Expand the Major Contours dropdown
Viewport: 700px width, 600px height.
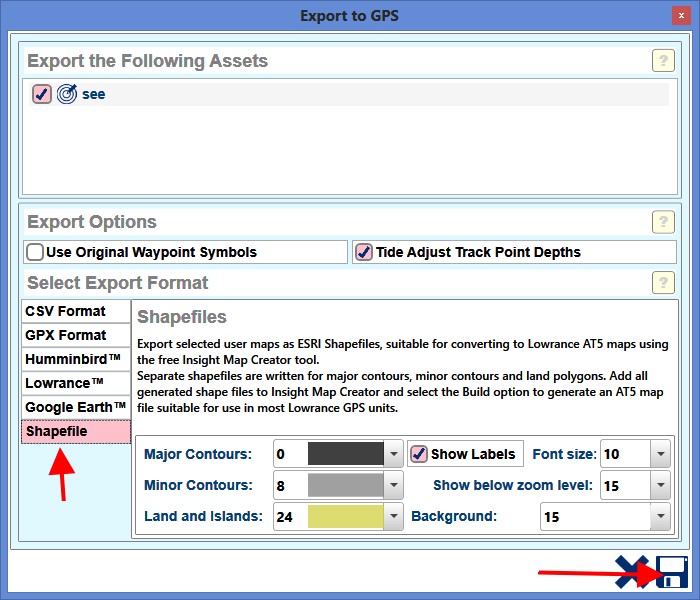click(x=394, y=455)
